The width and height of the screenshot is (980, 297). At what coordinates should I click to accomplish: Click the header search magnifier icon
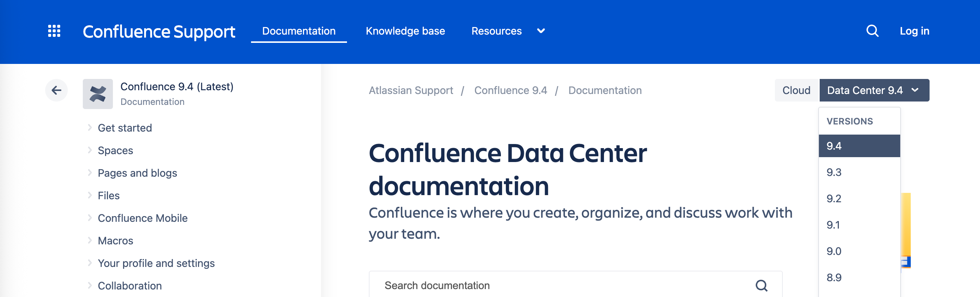(x=872, y=31)
